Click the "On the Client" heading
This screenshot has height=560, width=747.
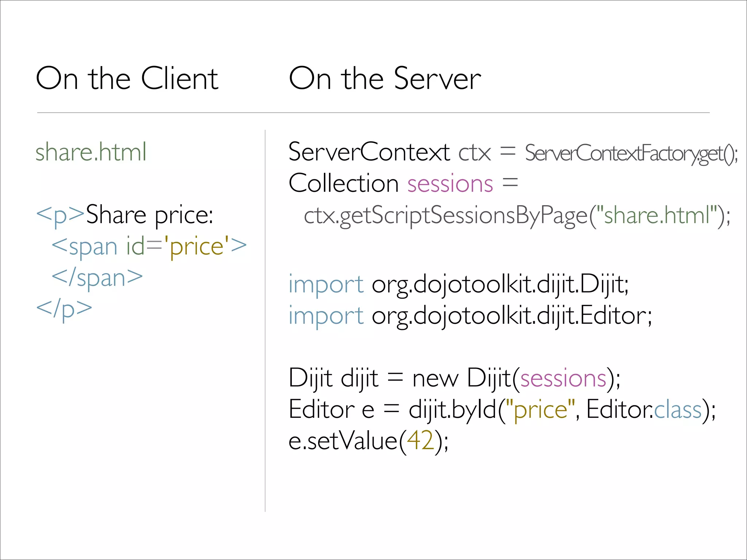[x=127, y=78]
